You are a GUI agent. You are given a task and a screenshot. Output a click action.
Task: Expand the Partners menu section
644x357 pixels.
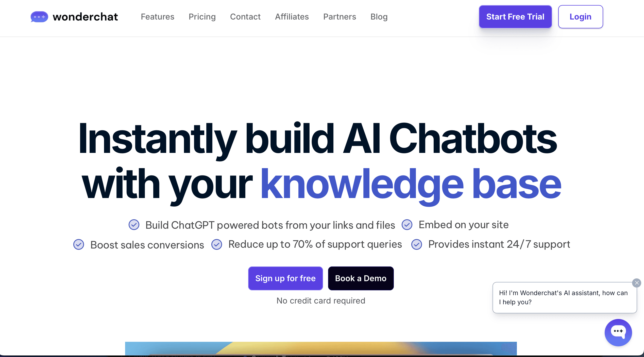(x=339, y=17)
